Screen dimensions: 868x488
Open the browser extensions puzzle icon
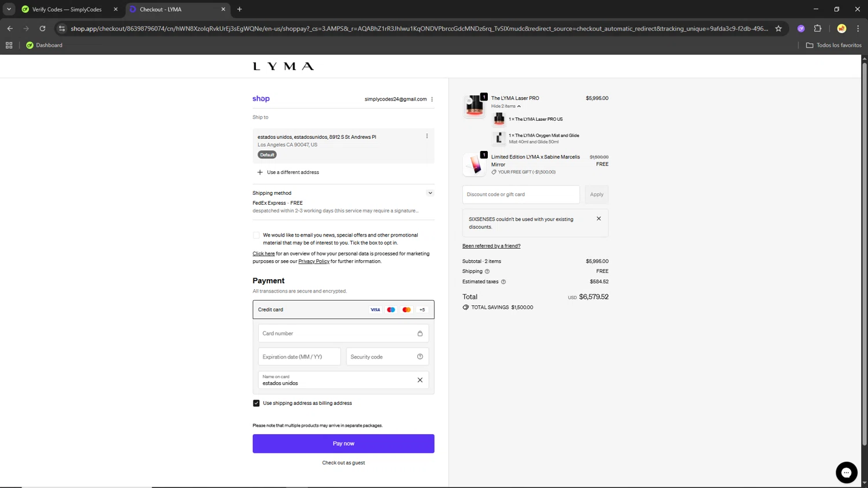point(818,28)
